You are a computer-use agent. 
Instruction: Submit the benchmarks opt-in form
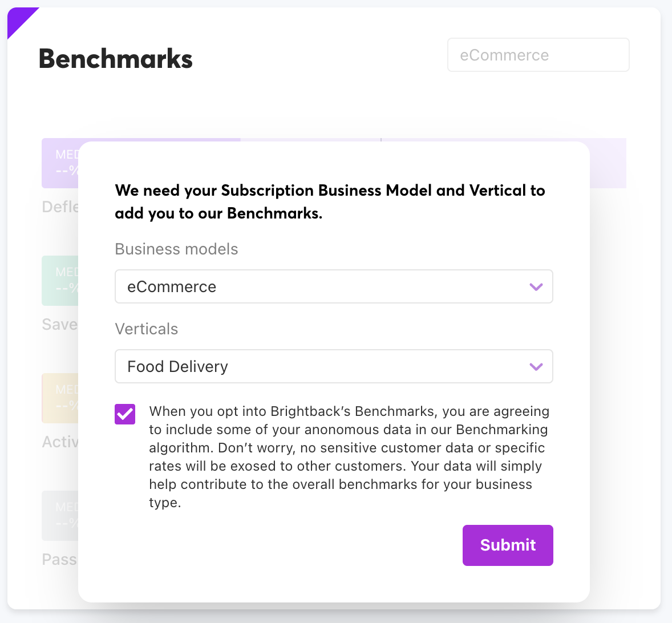(x=508, y=545)
